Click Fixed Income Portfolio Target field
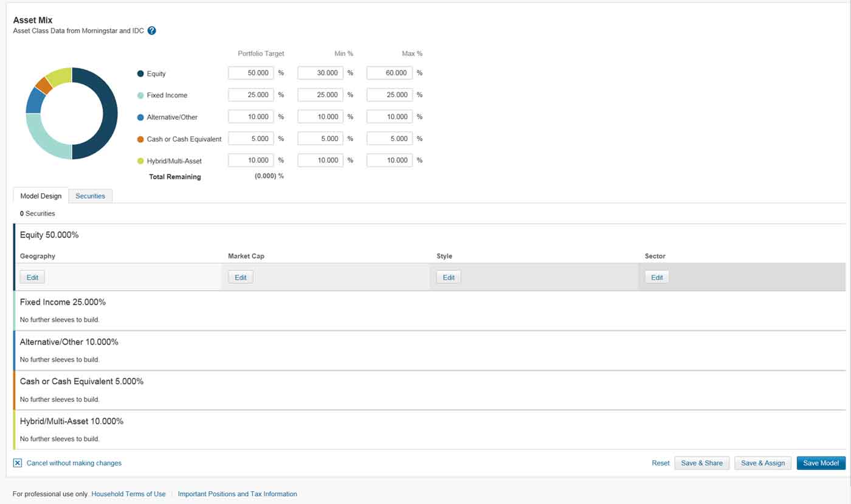 (251, 95)
